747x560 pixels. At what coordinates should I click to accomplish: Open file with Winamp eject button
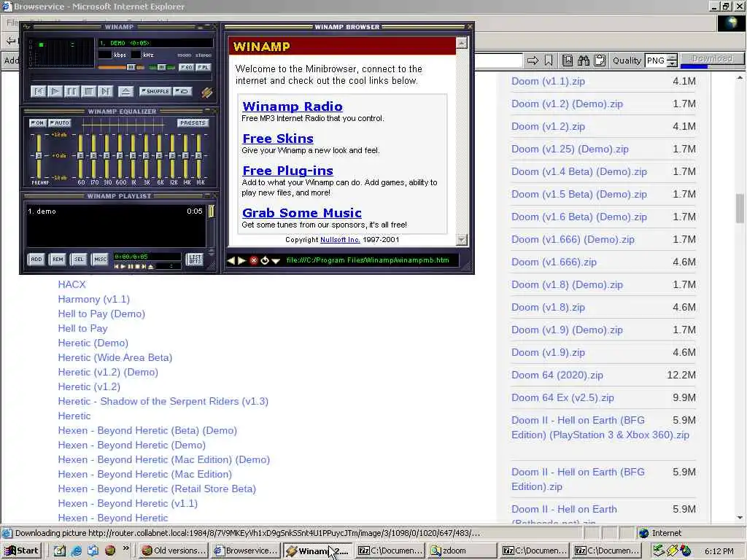tap(125, 91)
